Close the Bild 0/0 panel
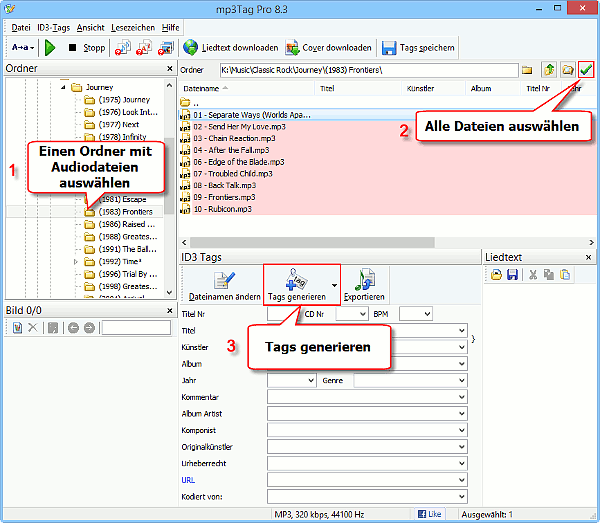 pos(170,311)
